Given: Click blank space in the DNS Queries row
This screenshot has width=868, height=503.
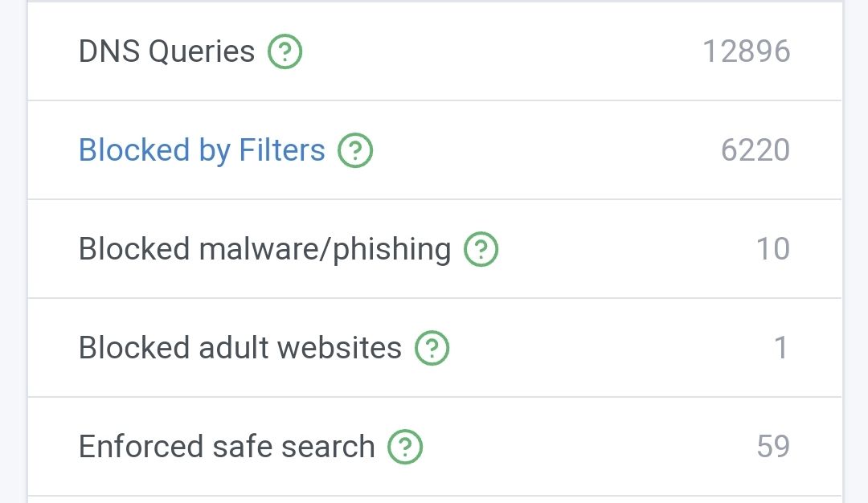Looking at the screenshot, I should point(498,51).
